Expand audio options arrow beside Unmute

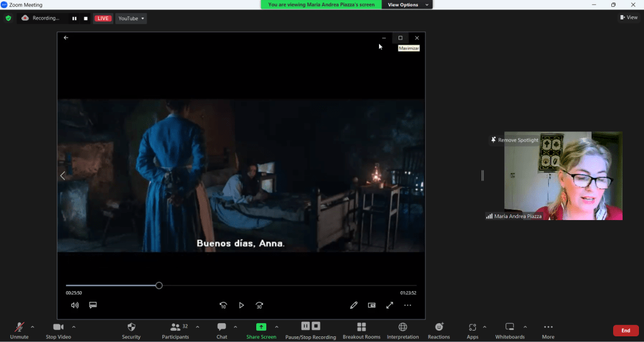[33, 327]
